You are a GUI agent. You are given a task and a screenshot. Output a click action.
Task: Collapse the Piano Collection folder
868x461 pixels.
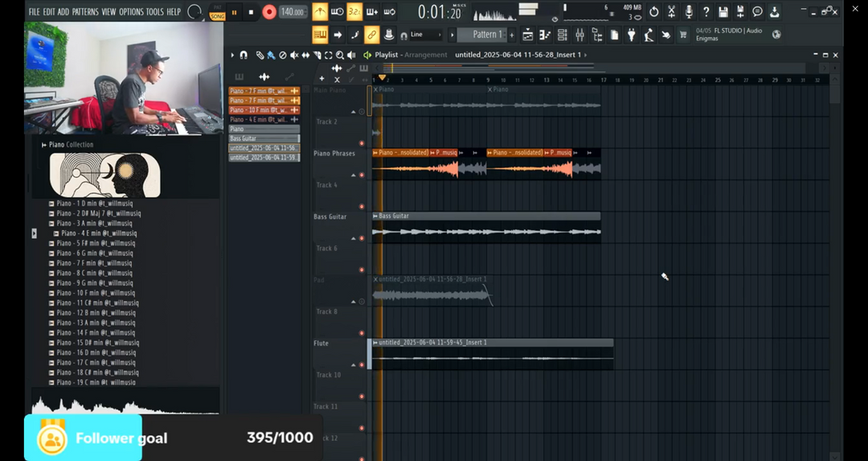coord(43,145)
